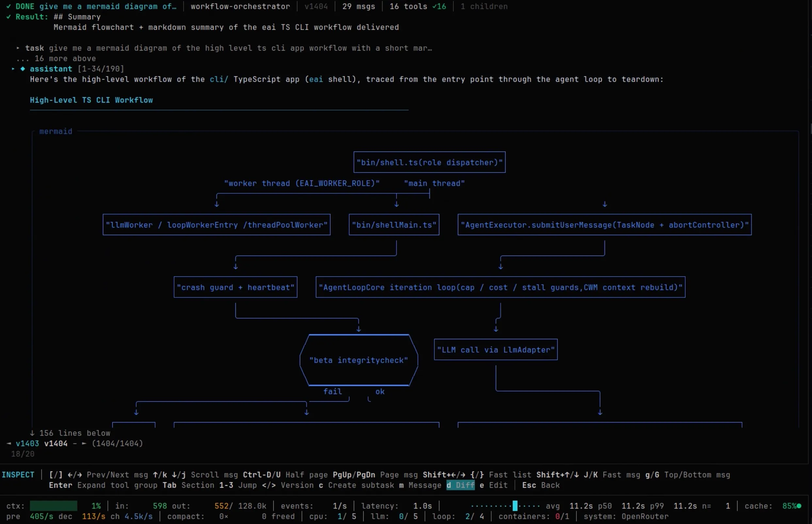Click the 'ok' branch label
Viewport: 812px width, 524px height.
[380, 391]
